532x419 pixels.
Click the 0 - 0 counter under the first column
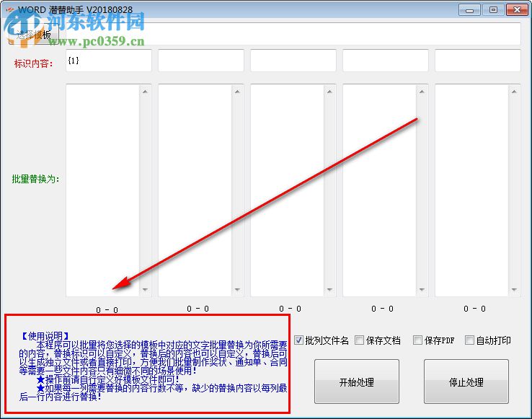click(x=107, y=310)
